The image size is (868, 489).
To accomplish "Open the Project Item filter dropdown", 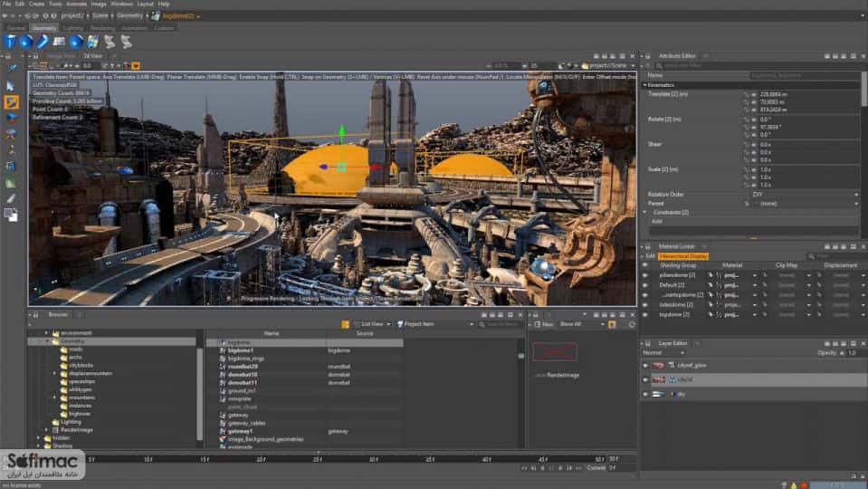I will [435, 324].
